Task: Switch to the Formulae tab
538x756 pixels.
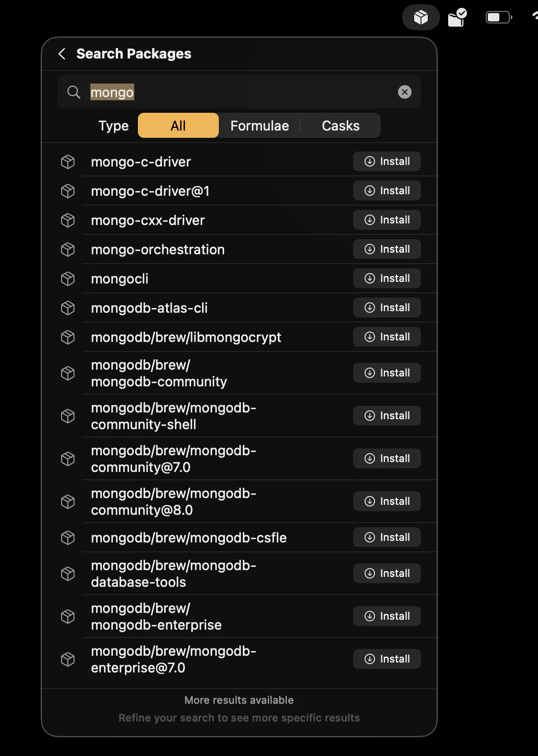Action: (260, 125)
